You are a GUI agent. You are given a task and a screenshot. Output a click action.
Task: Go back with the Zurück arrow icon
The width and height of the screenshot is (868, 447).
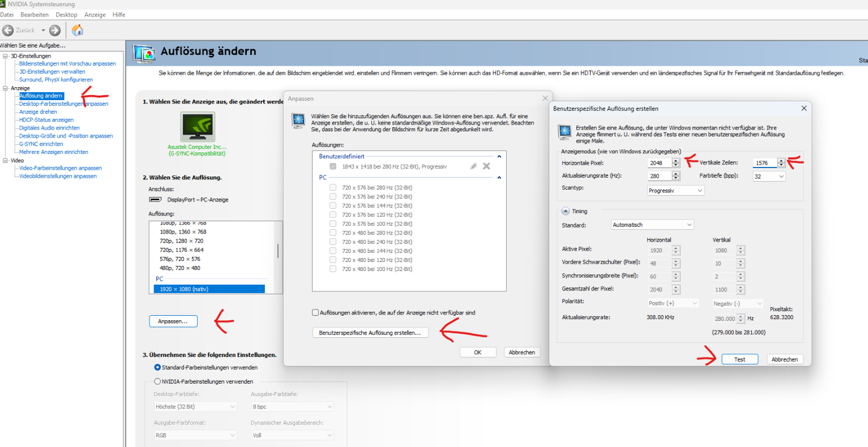coord(8,31)
